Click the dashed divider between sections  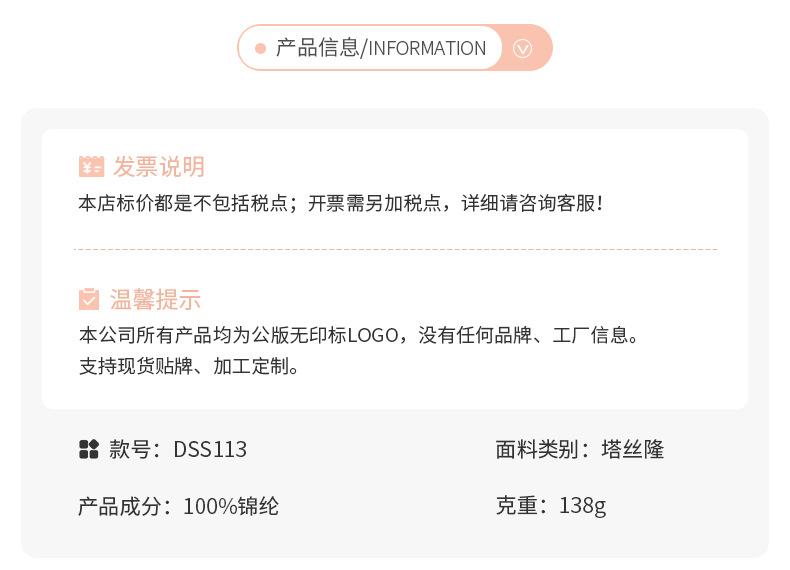395,249
